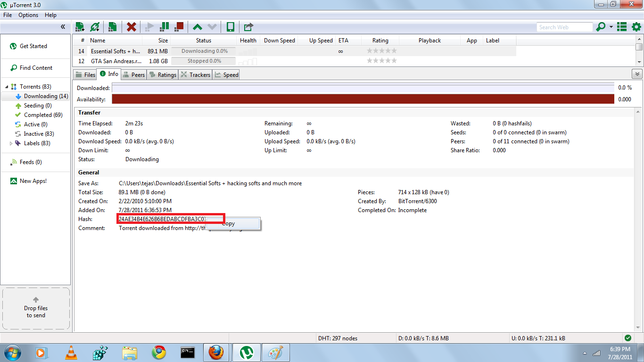Open the Ratings tab

(x=162, y=74)
